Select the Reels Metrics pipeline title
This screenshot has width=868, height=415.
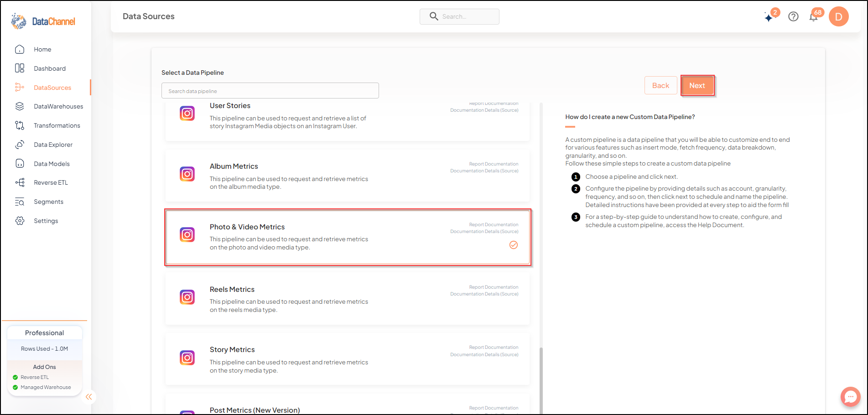pos(232,290)
